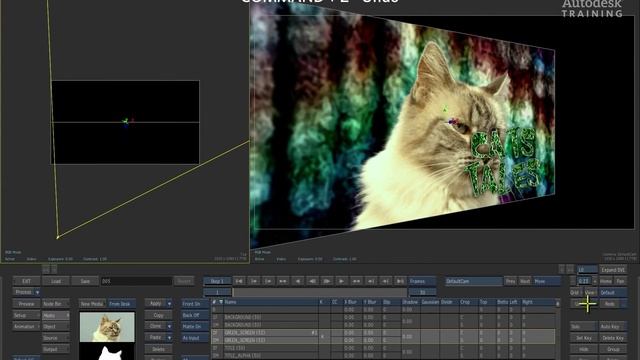Click the sort arrow in layer table header

coord(221,302)
